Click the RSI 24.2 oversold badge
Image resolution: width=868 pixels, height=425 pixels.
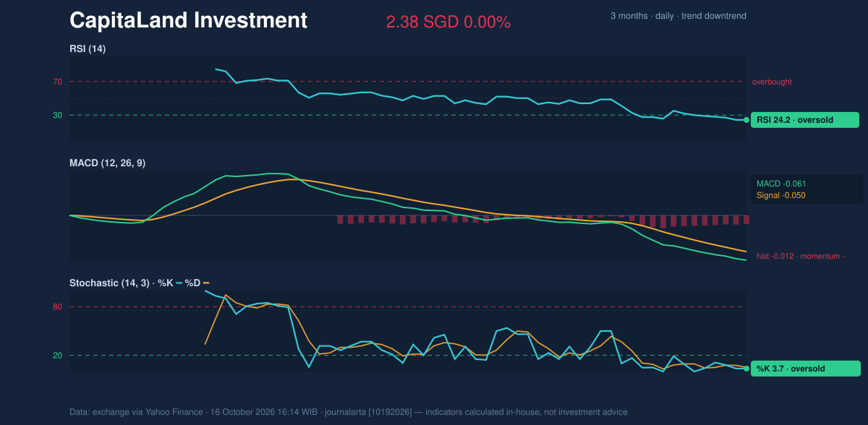point(805,120)
